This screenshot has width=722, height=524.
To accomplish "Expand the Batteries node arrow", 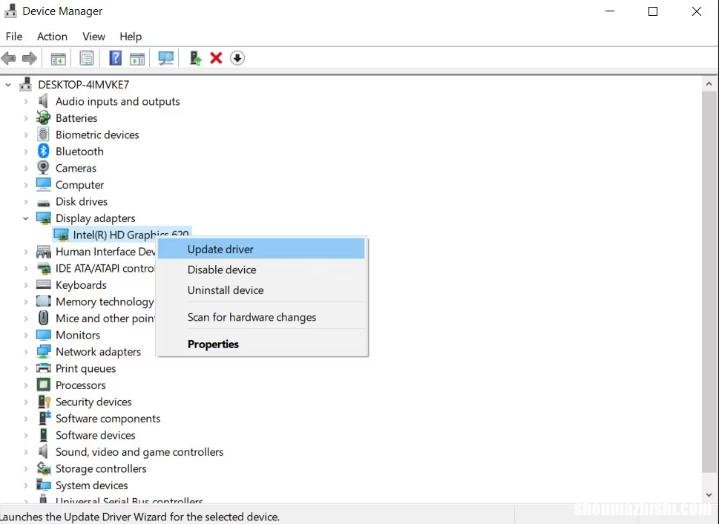I will point(26,118).
